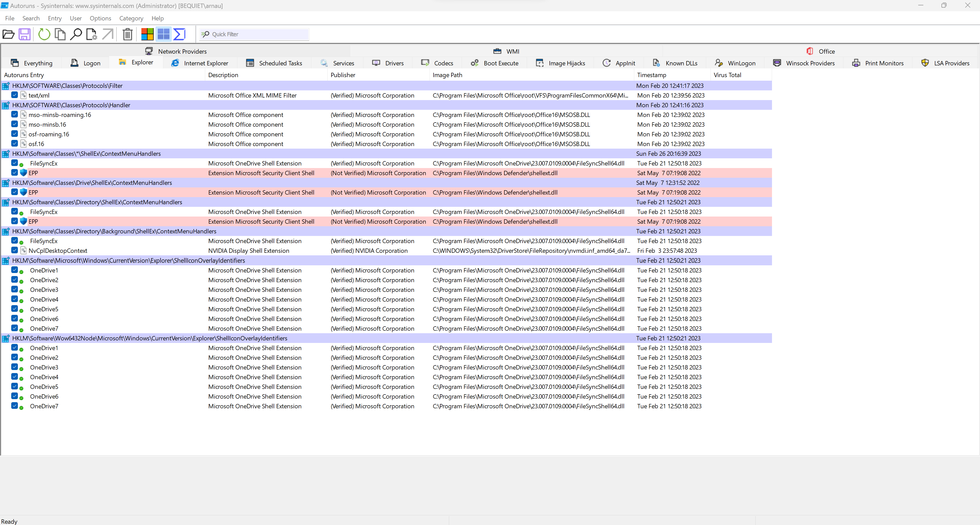Click the file icon next to mso-minsb.16
This screenshot has width=980, height=525.
point(23,125)
